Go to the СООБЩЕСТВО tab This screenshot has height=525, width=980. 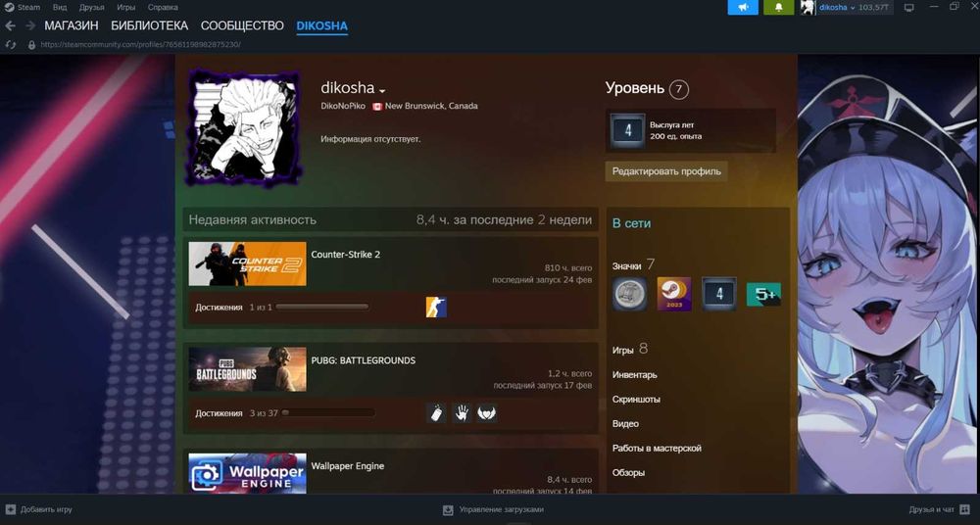click(x=242, y=26)
